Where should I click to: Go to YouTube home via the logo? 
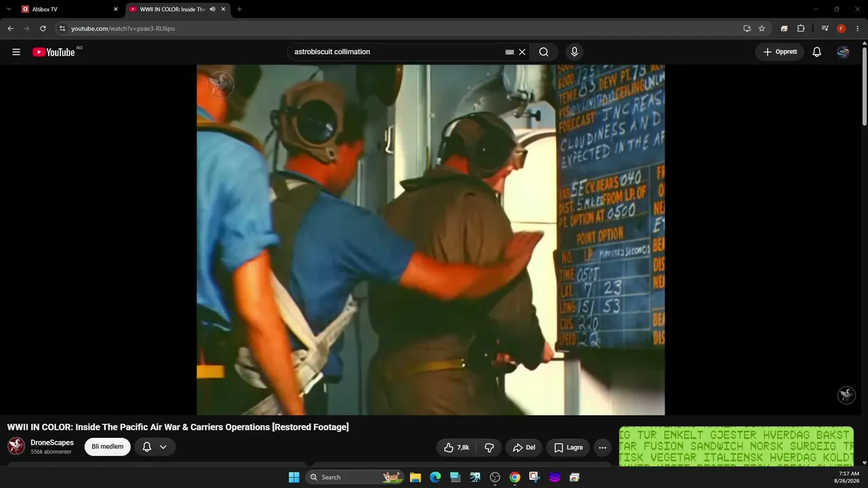54,52
